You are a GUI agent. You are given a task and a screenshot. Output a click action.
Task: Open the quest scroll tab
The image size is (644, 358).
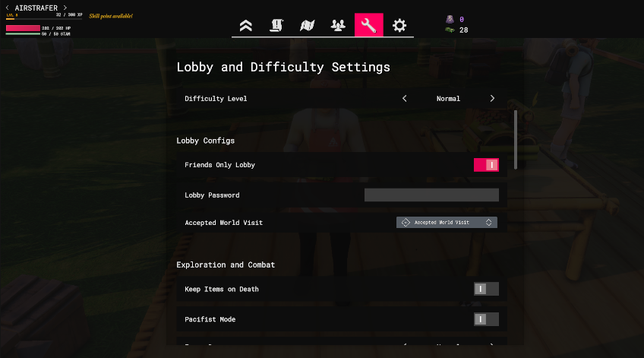coord(276,25)
